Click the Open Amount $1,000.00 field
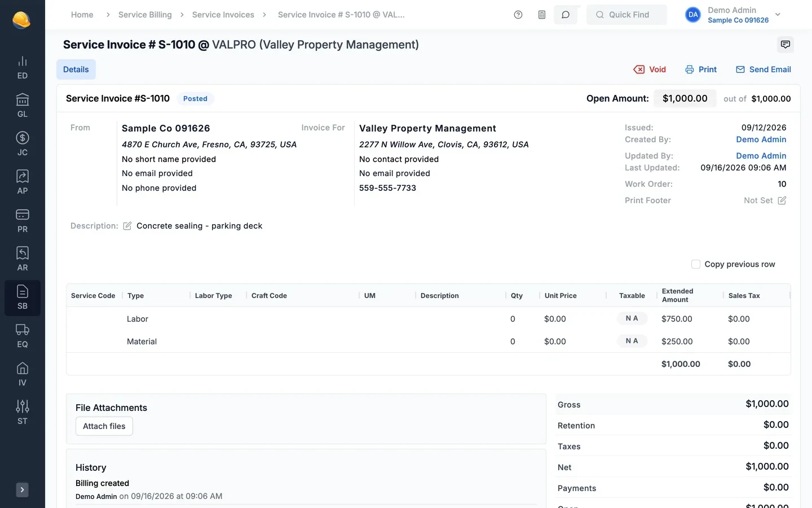 pos(685,98)
